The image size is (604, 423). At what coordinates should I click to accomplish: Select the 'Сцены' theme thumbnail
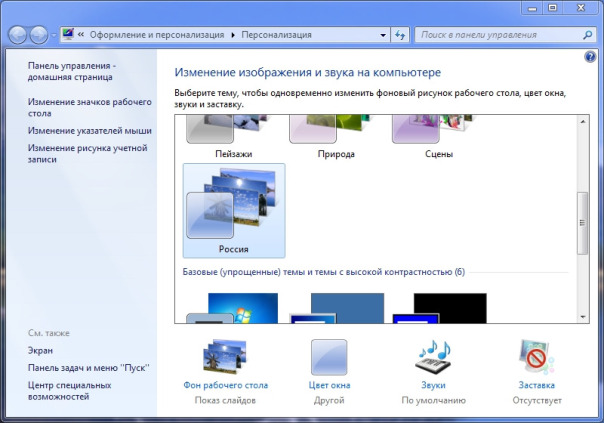[439, 137]
